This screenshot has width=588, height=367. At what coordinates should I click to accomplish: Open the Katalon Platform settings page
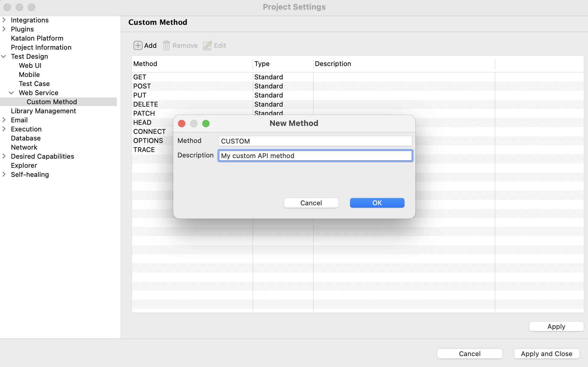click(37, 38)
